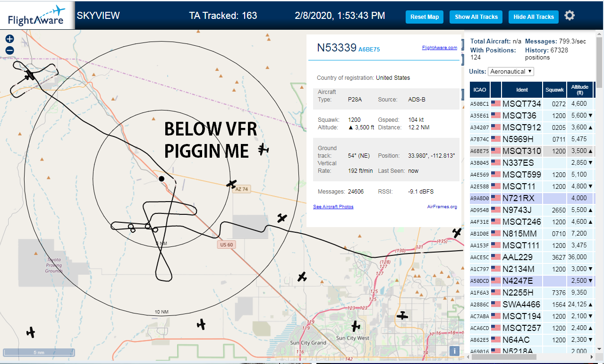Select the aircraft icon above the 5 nm scale bar
This screenshot has height=364, width=604.
(31, 332)
